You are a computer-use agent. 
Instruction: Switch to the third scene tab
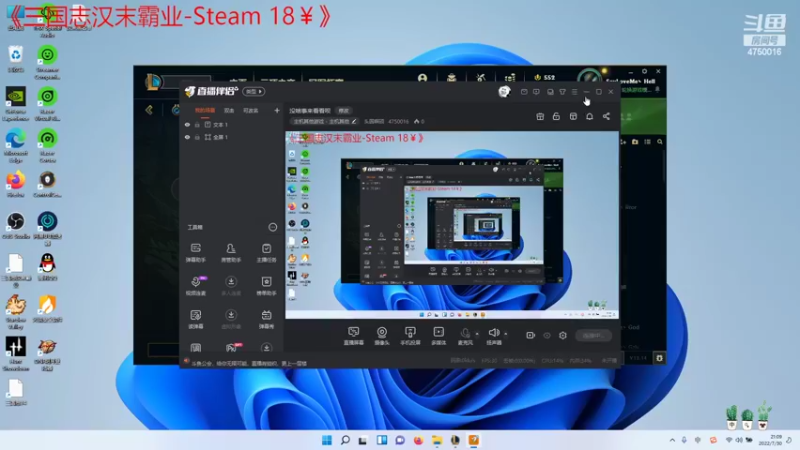pos(251,110)
